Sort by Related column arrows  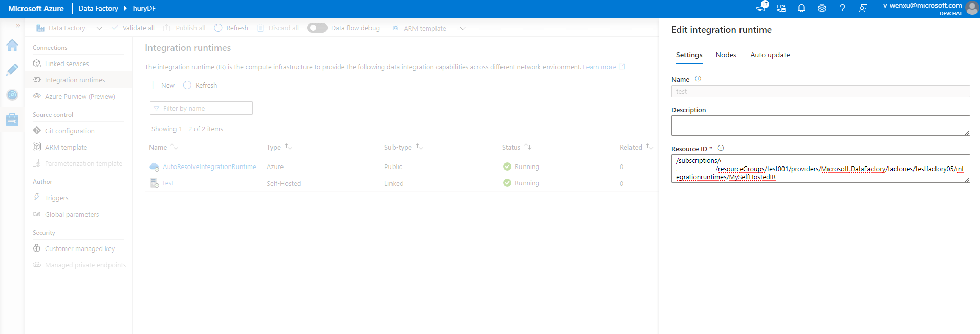tap(649, 147)
